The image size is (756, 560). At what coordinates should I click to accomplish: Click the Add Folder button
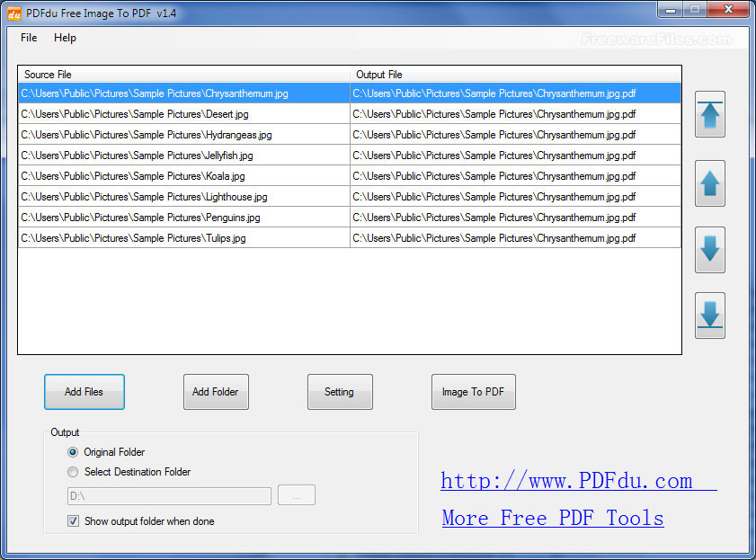point(216,392)
